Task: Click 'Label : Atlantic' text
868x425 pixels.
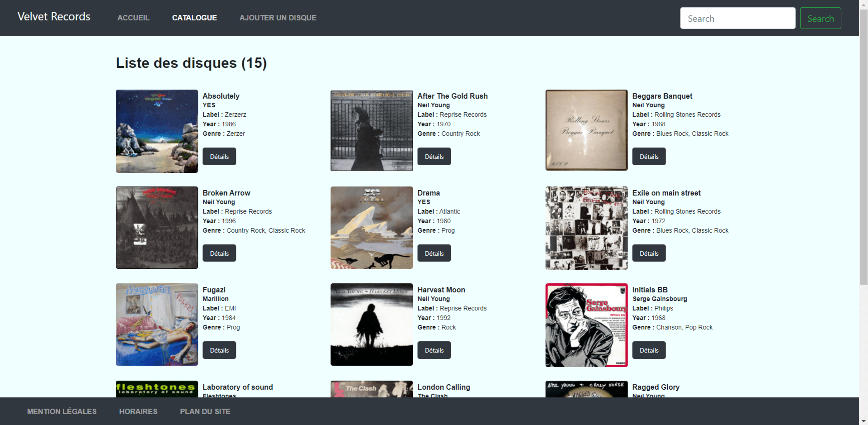Action: 439,211
